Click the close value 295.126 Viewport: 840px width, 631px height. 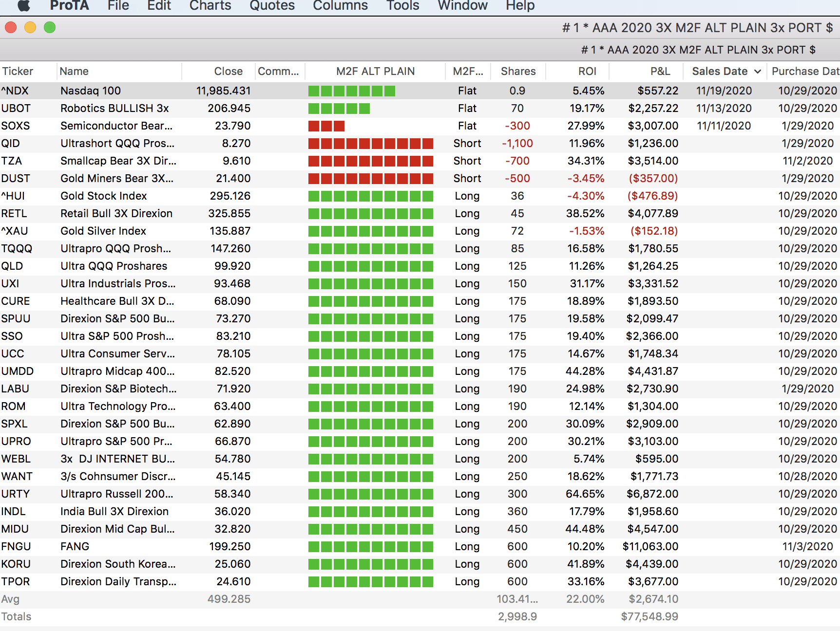[230, 196]
